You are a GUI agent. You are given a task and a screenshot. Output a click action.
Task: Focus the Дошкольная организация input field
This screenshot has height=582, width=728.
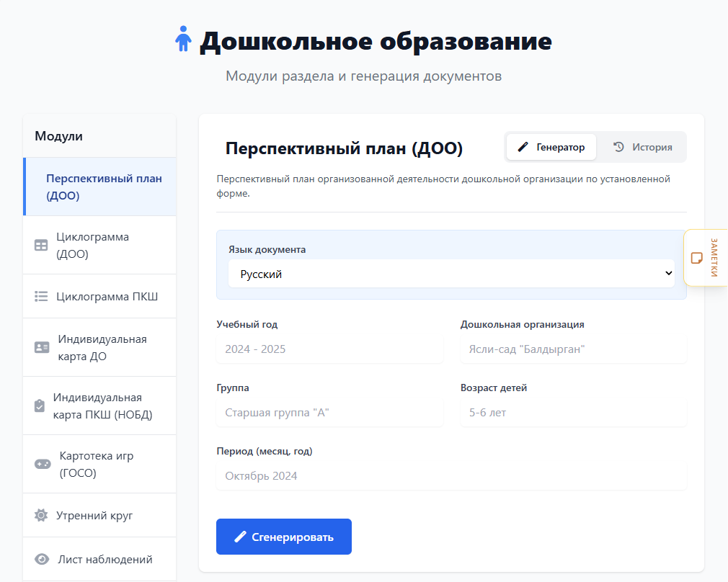click(574, 349)
